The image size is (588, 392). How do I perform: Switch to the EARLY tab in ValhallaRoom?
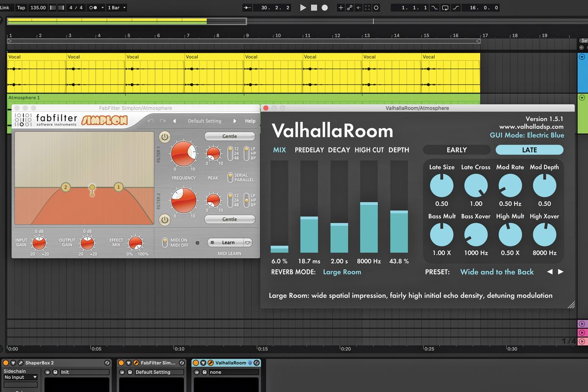[x=456, y=150]
